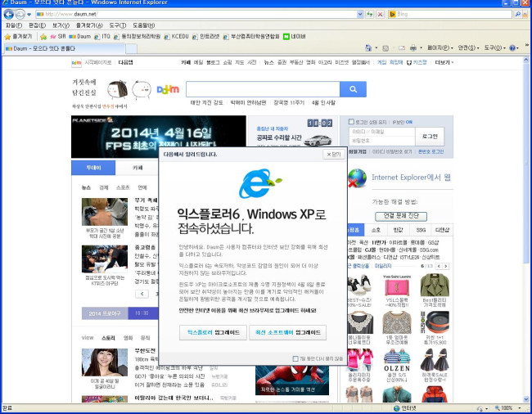Open the SIR favorites bar bookmark
This screenshot has width=532, height=414.
coord(58,36)
